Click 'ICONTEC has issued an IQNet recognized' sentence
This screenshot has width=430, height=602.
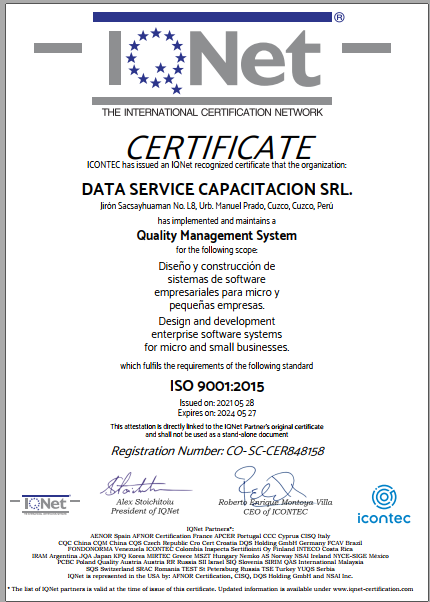(x=217, y=165)
